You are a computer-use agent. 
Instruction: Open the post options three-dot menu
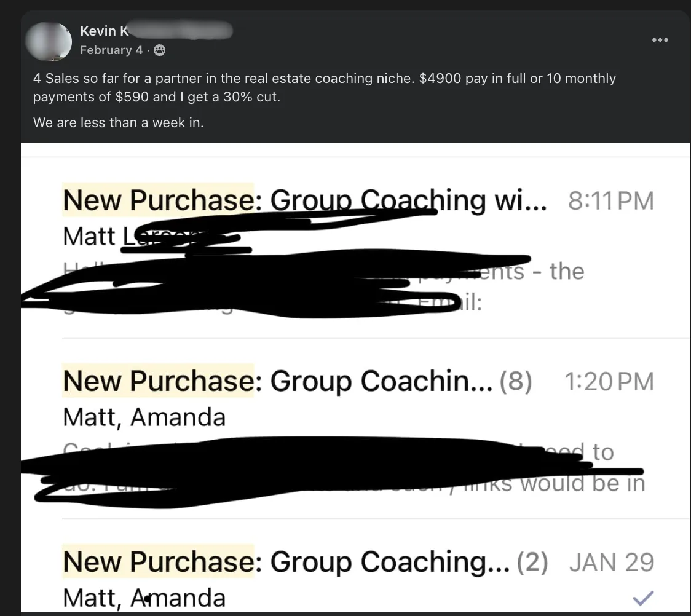[x=660, y=40]
